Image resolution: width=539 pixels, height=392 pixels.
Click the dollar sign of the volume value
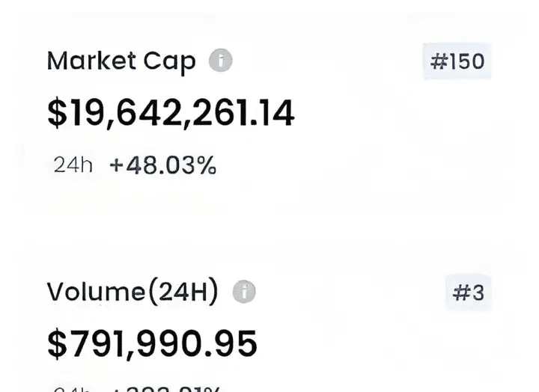pos(56,343)
